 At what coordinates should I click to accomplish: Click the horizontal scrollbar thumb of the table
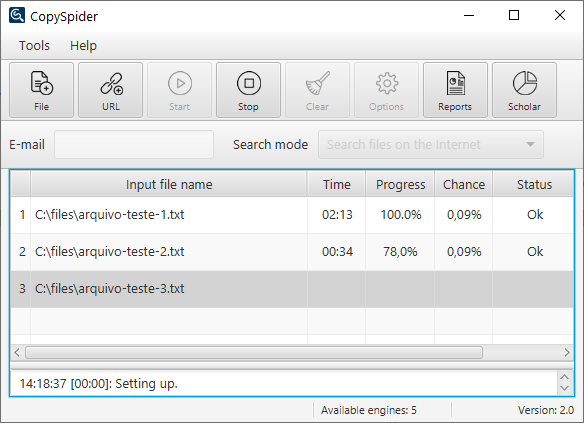[x=254, y=352]
